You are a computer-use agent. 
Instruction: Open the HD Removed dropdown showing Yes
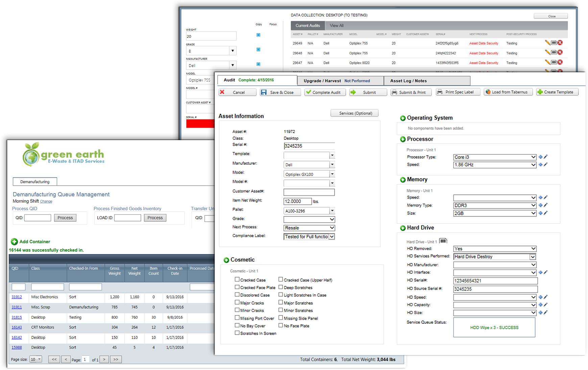point(495,249)
